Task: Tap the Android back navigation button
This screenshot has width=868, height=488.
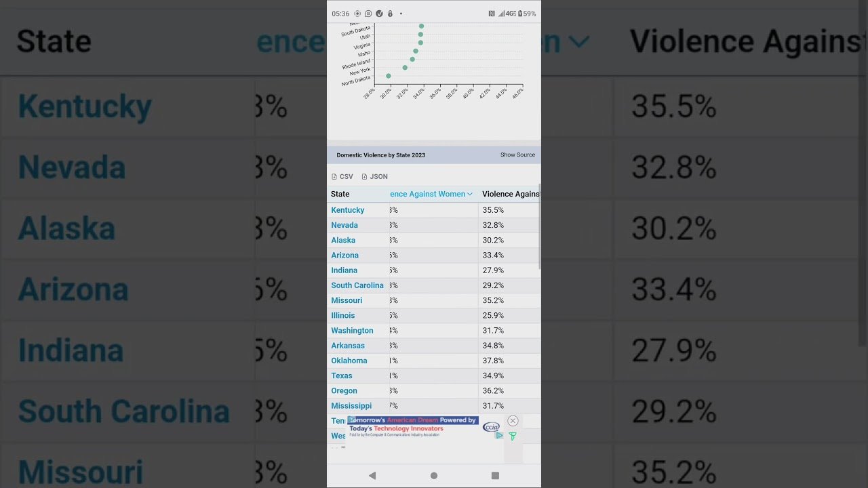Action: point(372,476)
